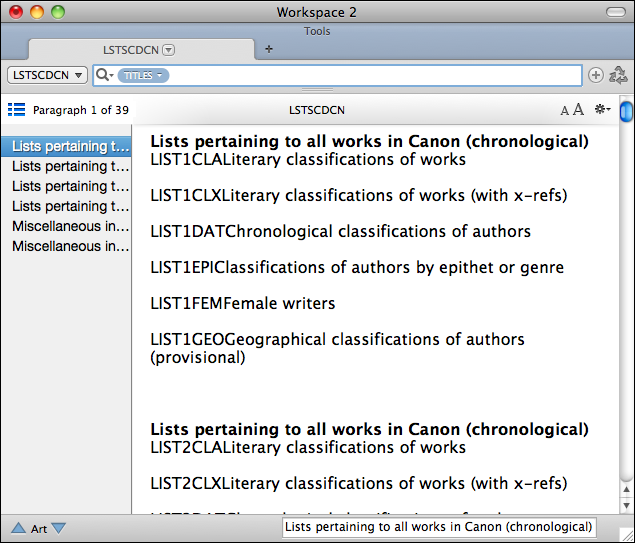The width and height of the screenshot is (635, 543).
Task: Open the LSTSCDCN module dropdown
Action: [x=47, y=75]
